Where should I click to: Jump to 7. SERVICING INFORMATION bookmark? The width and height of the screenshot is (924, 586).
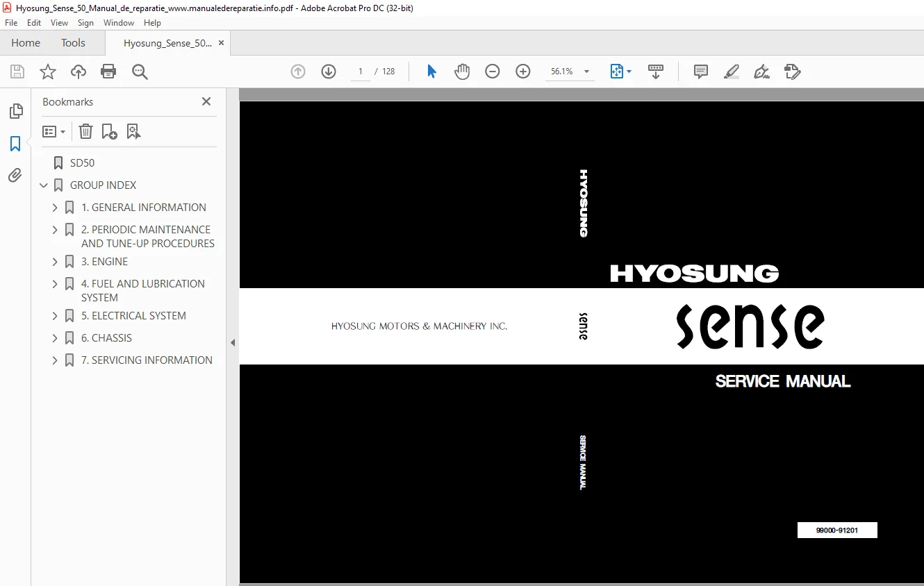[147, 360]
